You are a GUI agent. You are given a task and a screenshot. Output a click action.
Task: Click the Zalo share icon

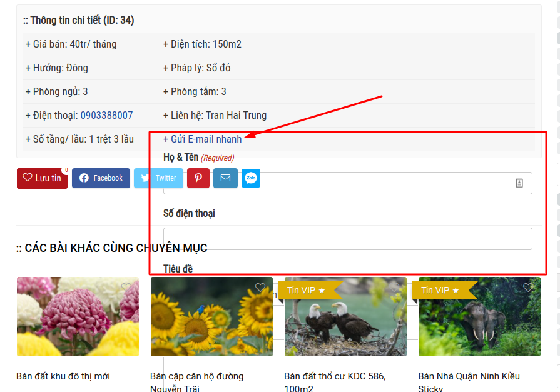pos(251,178)
